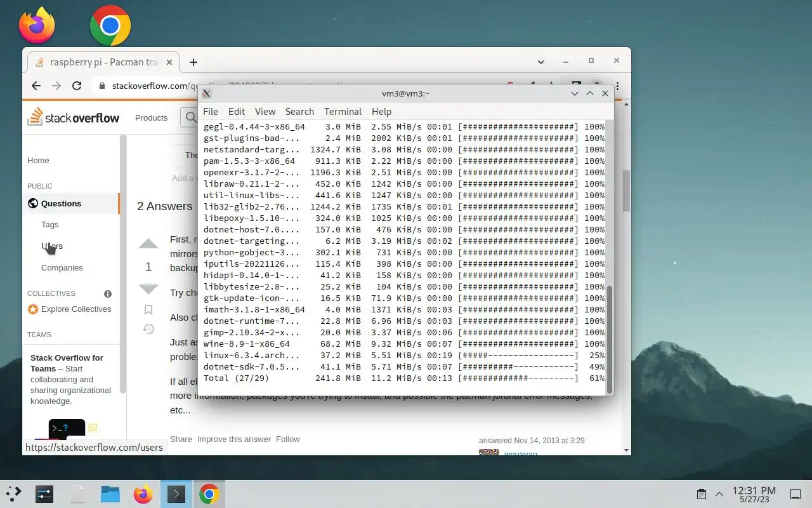Open Tags in the sidebar
The image size is (812, 508).
pyautogui.click(x=49, y=225)
